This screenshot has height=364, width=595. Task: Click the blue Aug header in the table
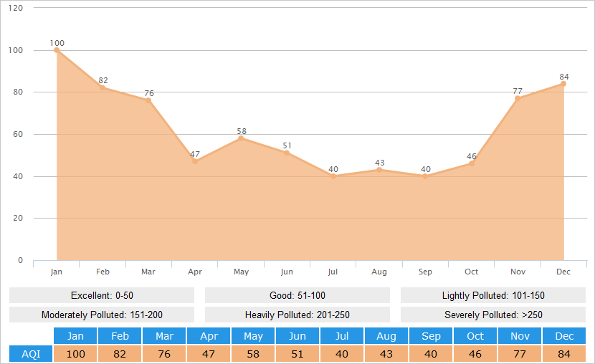[386, 336]
